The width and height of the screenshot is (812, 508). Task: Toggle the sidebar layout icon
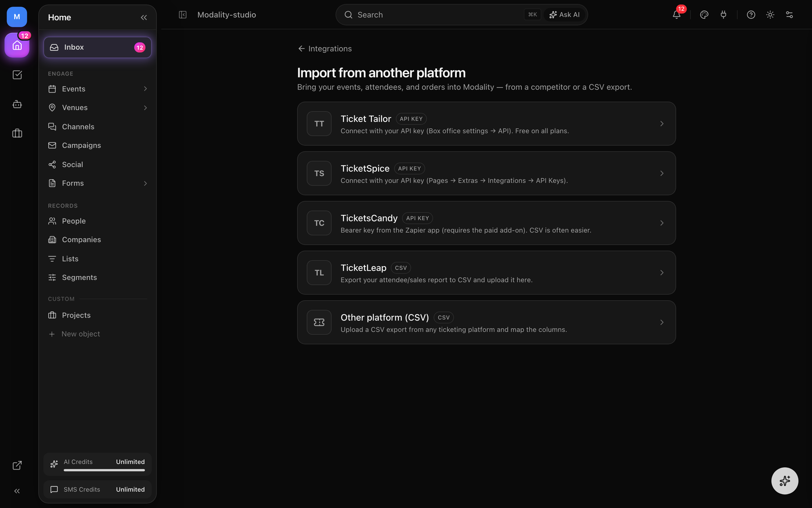[183, 15]
